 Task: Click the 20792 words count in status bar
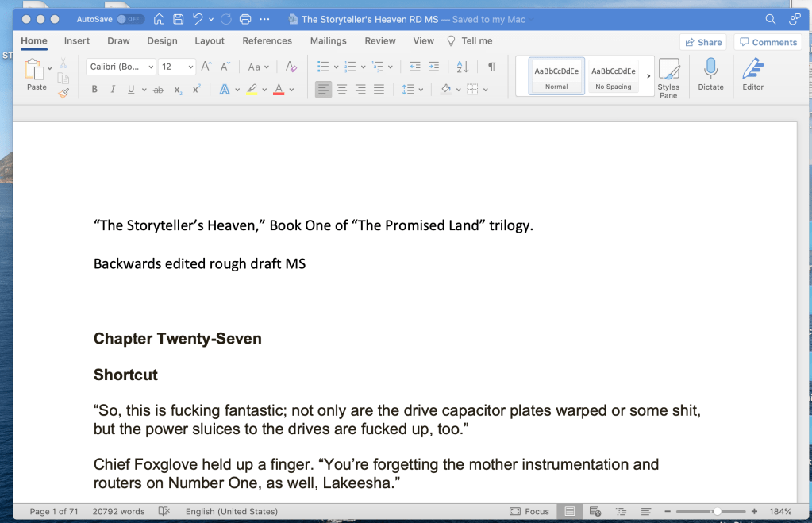click(118, 512)
